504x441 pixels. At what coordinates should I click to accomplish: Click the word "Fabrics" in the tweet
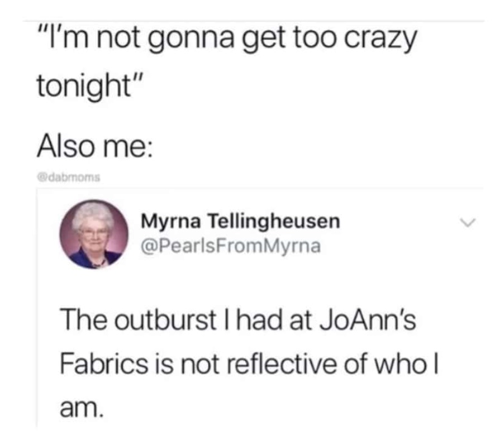[104, 363]
